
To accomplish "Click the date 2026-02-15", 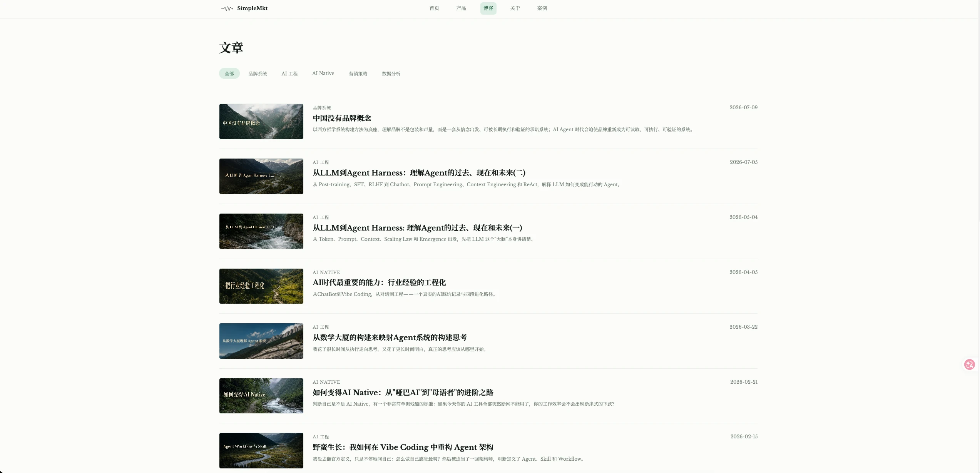I will coord(744,436).
